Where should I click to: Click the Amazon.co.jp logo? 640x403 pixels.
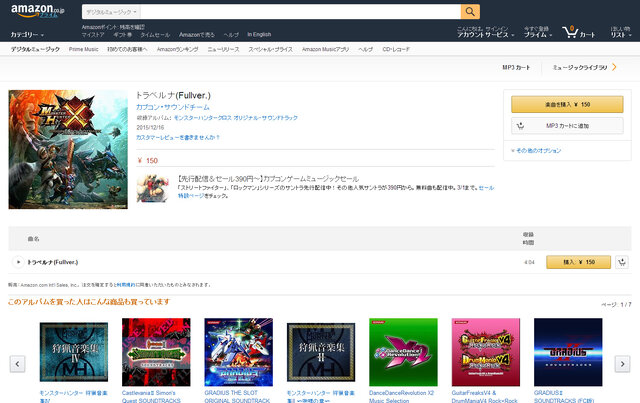(x=38, y=11)
